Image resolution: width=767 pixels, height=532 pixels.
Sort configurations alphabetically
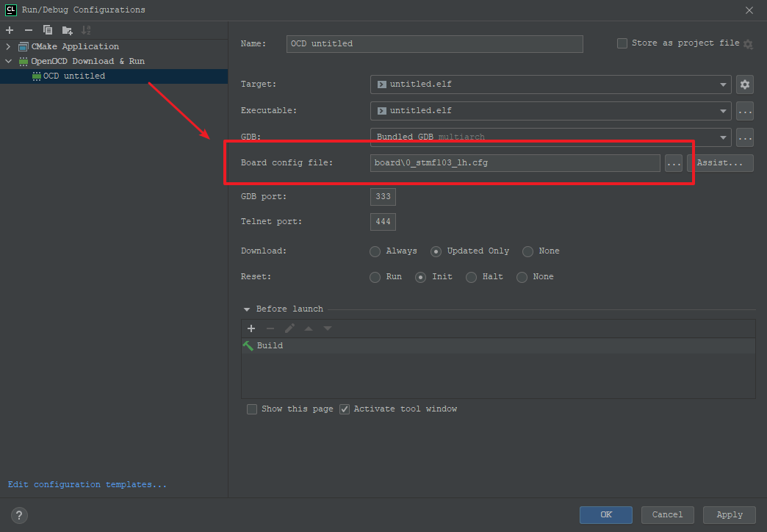point(86,30)
